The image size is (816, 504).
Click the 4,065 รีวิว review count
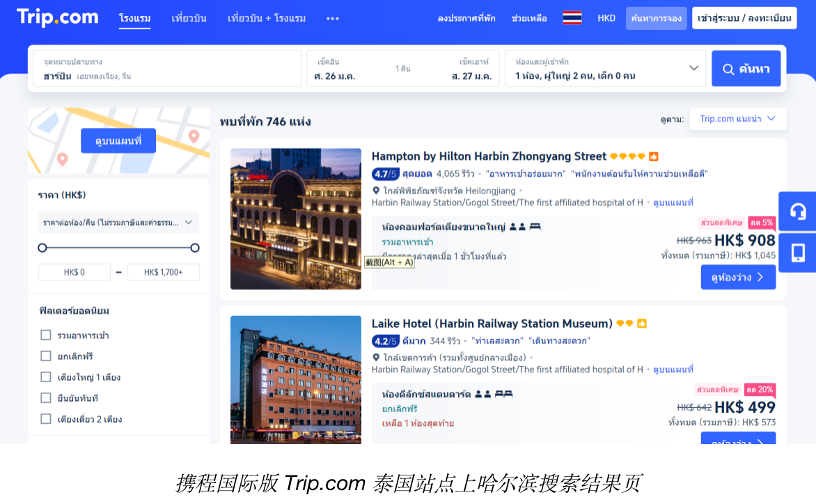tap(455, 174)
